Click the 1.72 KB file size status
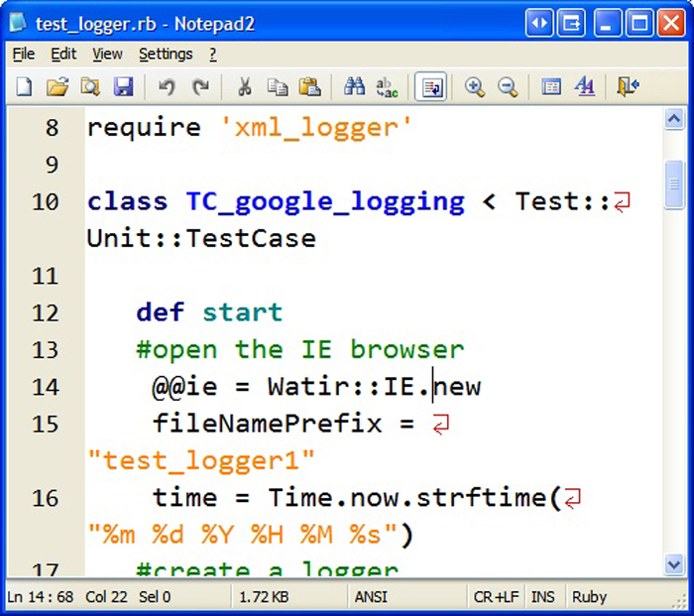Screen dimensions: 694x616 tap(264, 596)
